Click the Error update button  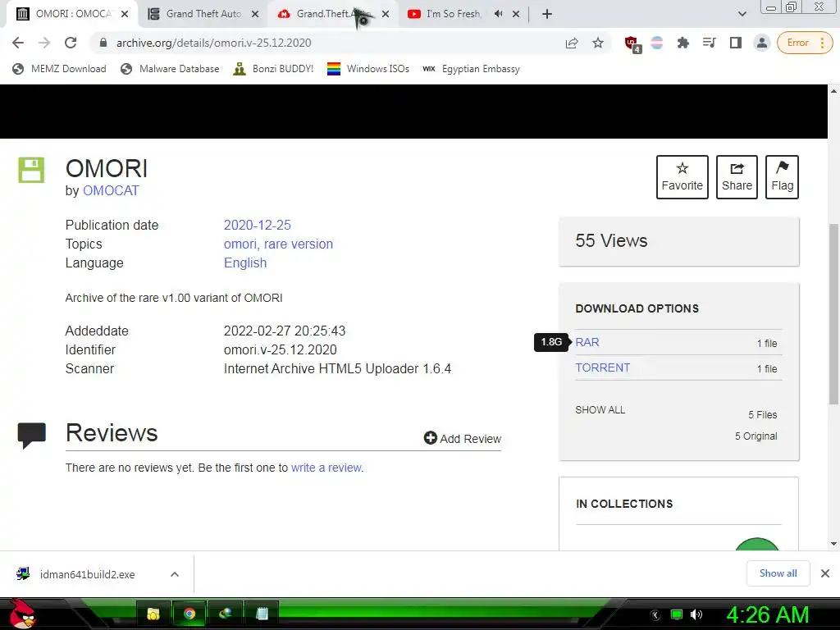805,43
